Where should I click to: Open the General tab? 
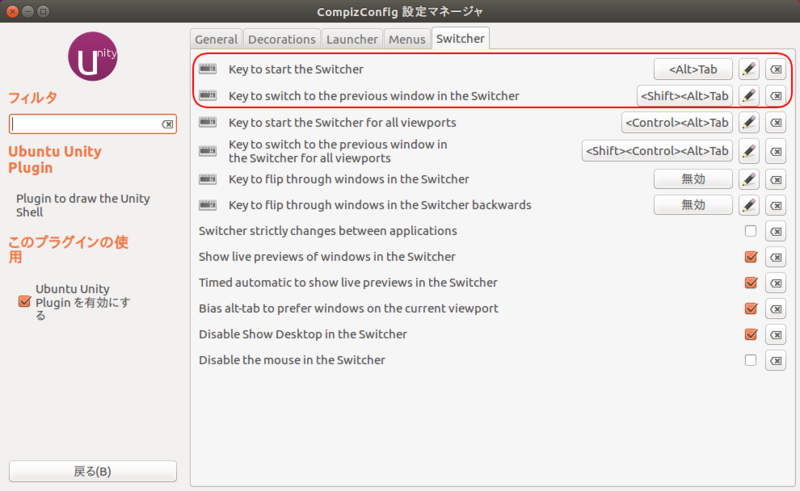tap(216, 39)
